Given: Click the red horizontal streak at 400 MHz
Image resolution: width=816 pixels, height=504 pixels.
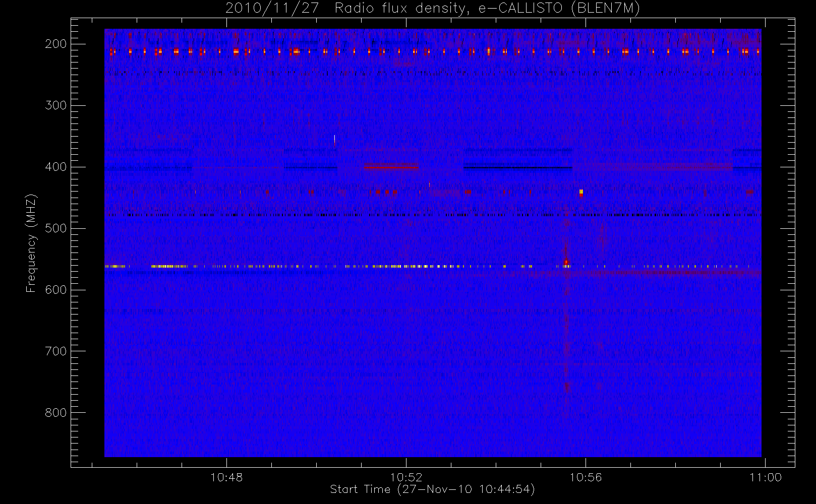Looking at the screenshot, I should (x=391, y=167).
